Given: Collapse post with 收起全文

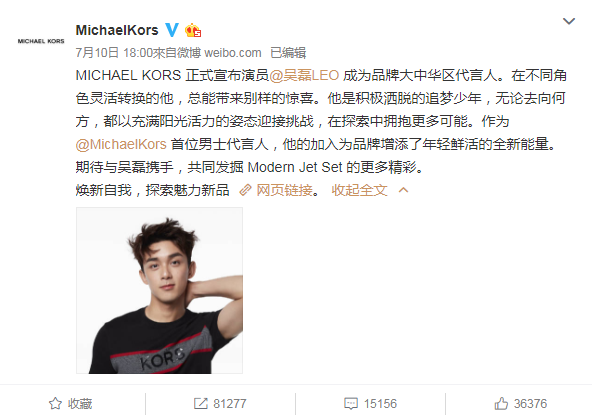Looking at the screenshot, I should (x=359, y=190).
